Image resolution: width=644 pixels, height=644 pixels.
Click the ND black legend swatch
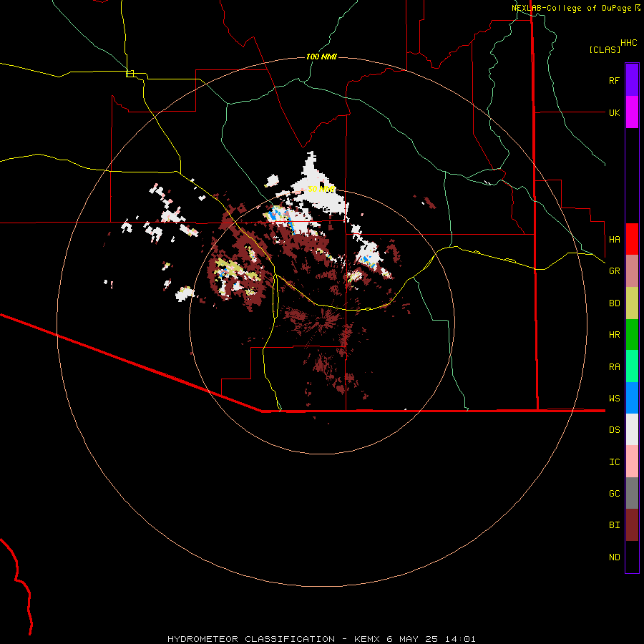coord(632,557)
